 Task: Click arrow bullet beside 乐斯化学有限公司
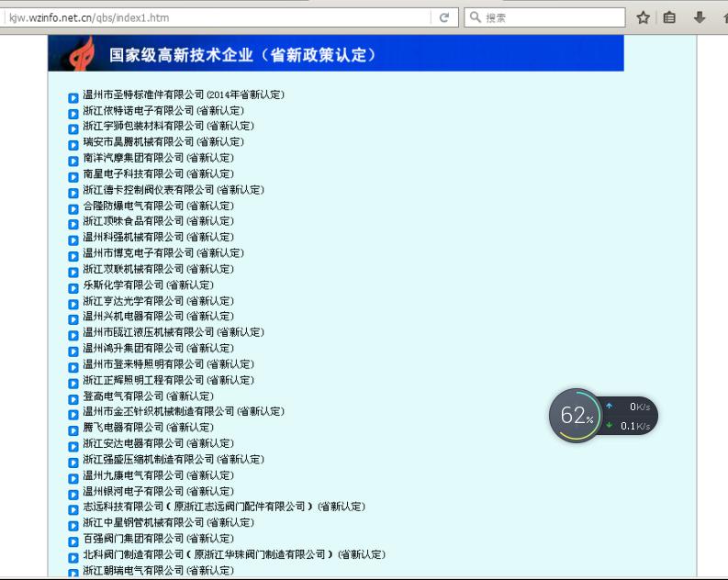coord(73,288)
